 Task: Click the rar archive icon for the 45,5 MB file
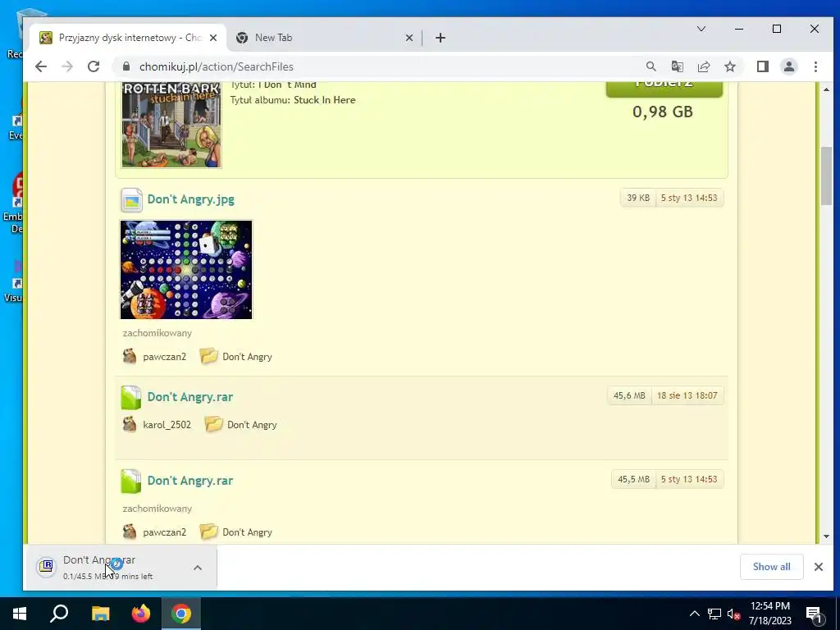point(130,481)
